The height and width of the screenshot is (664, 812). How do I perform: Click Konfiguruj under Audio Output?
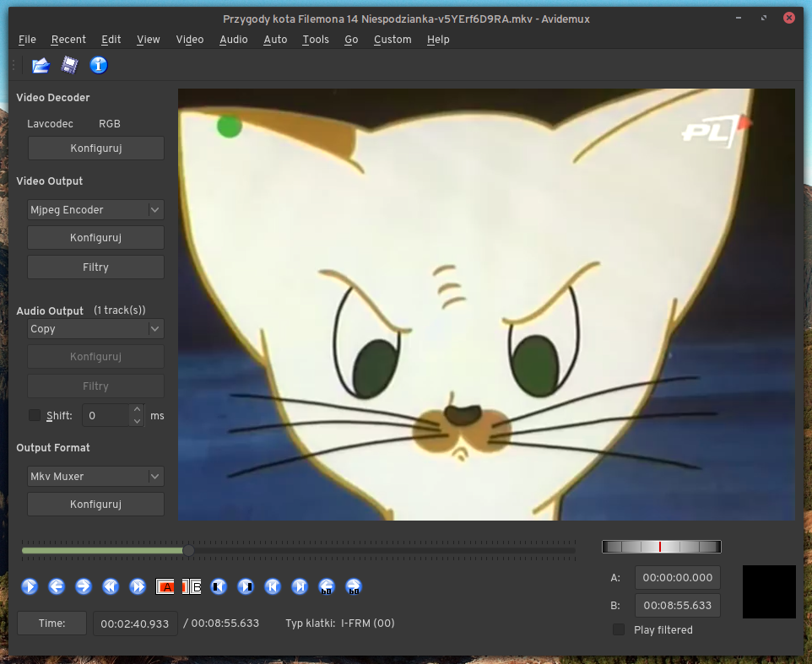[x=96, y=357]
